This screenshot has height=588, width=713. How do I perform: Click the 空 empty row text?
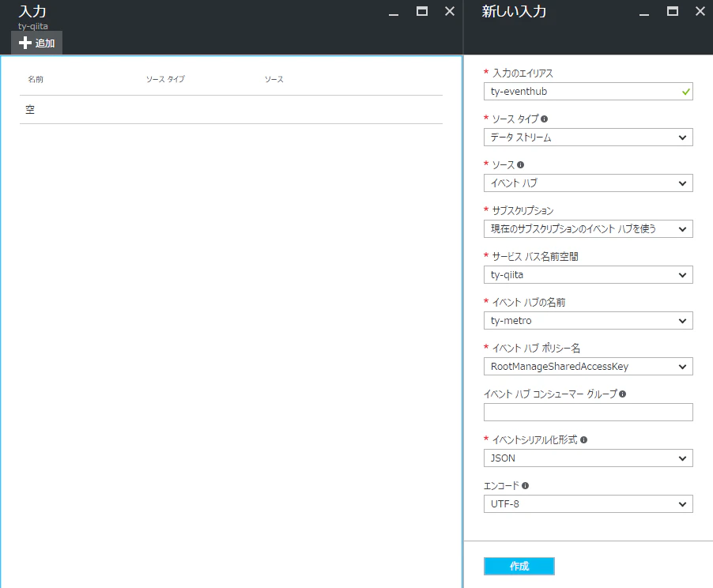point(30,110)
